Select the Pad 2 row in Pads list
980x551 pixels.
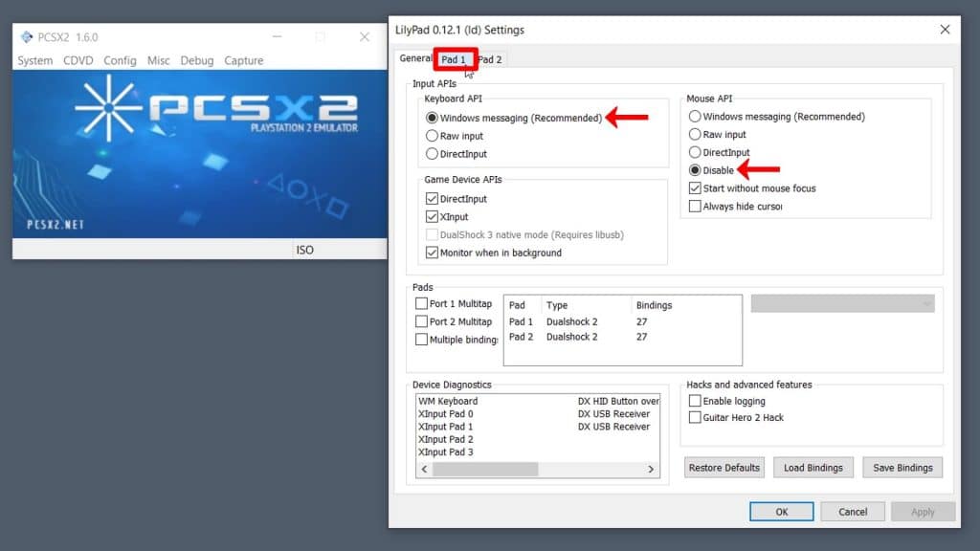(622, 337)
